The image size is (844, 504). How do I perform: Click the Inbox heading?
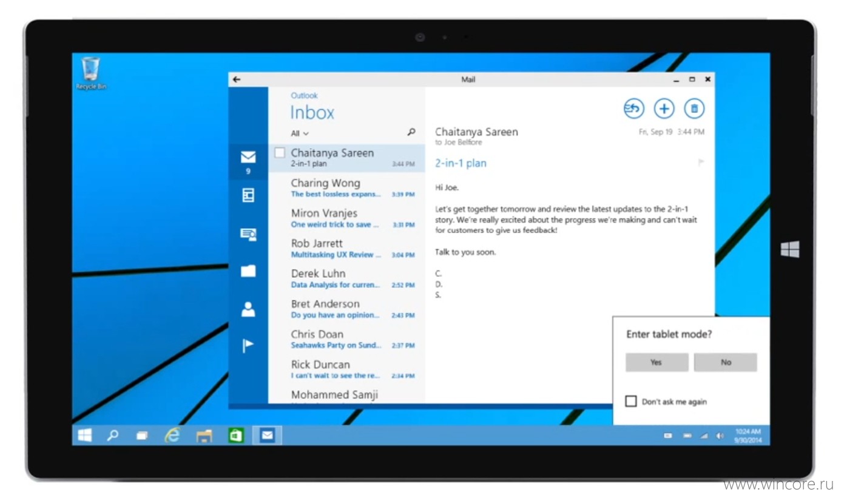pos(312,113)
